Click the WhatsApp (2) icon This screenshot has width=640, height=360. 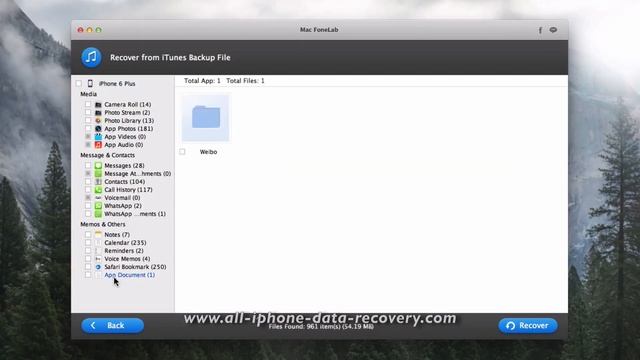(98, 206)
